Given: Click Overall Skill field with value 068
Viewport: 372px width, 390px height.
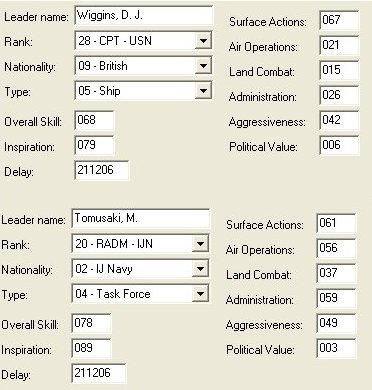Looking at the screenshot, I should [94, 120].
